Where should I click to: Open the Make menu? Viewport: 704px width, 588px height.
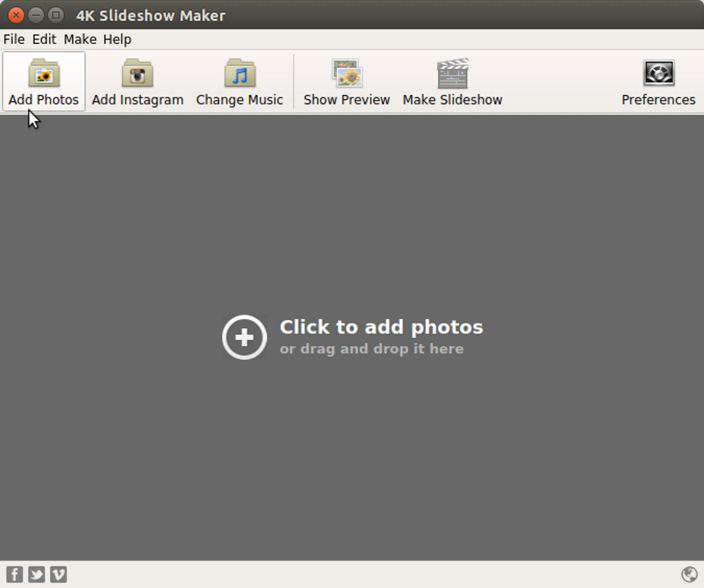pos(80,40)
